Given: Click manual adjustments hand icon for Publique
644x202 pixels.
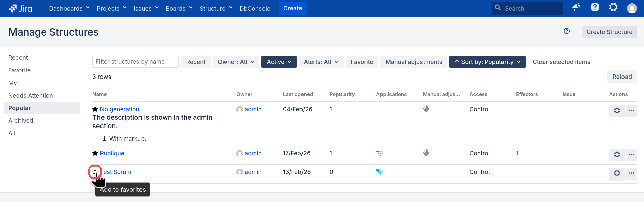Looking at the screenshot, I should 426,153.
